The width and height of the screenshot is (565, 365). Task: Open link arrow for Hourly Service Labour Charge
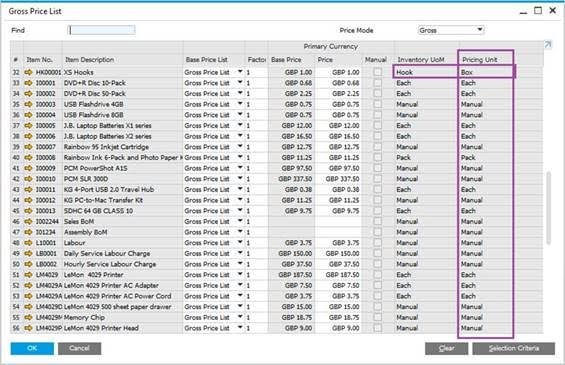click(x=28, y=264)
